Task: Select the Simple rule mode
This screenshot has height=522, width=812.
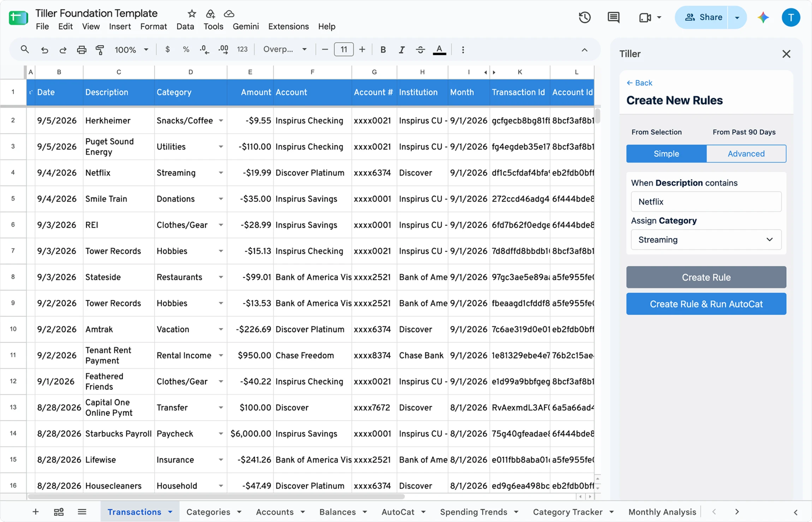Action: click(x=666, y=154)
